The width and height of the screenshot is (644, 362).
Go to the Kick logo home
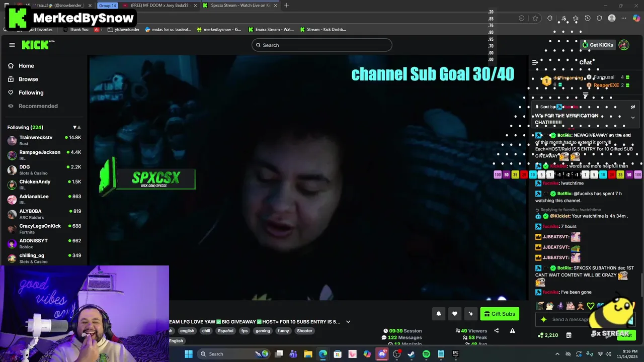point(38,45)
